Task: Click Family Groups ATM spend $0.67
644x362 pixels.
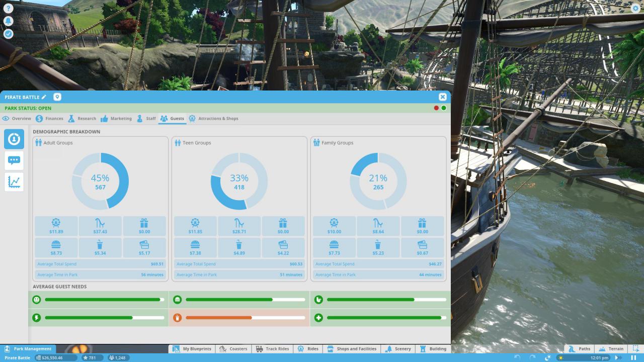Action: (422, 247)
